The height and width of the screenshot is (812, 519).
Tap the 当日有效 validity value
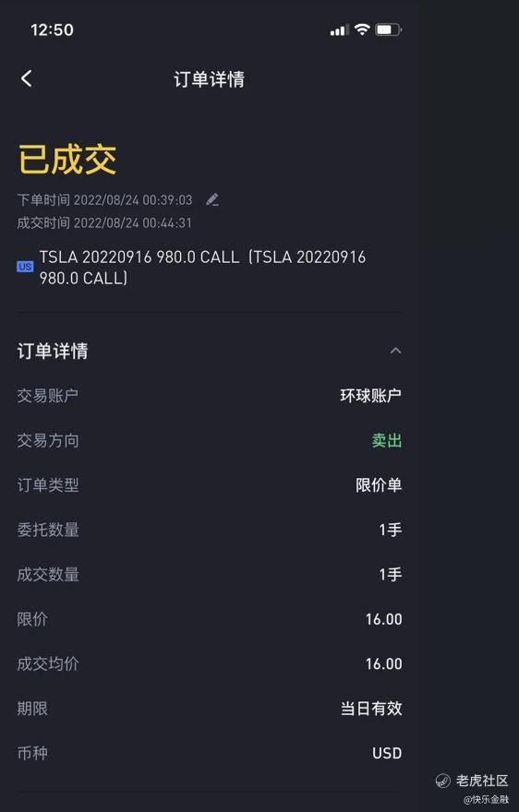tap(371, 708)
